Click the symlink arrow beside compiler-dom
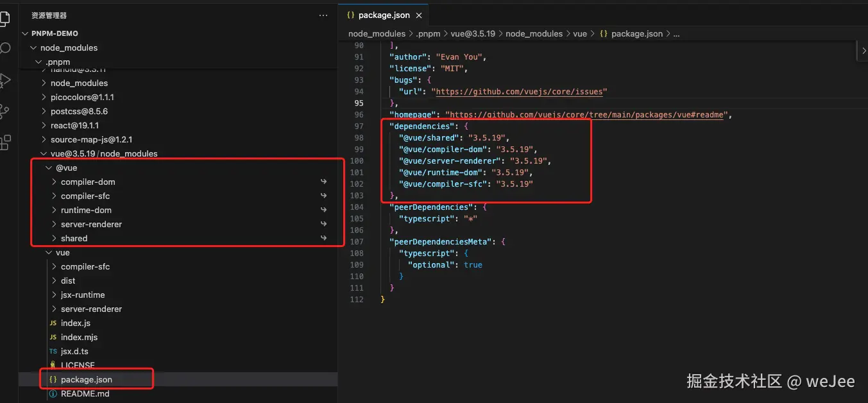Screen dimensions: 868x403 [x=324, y=182]
